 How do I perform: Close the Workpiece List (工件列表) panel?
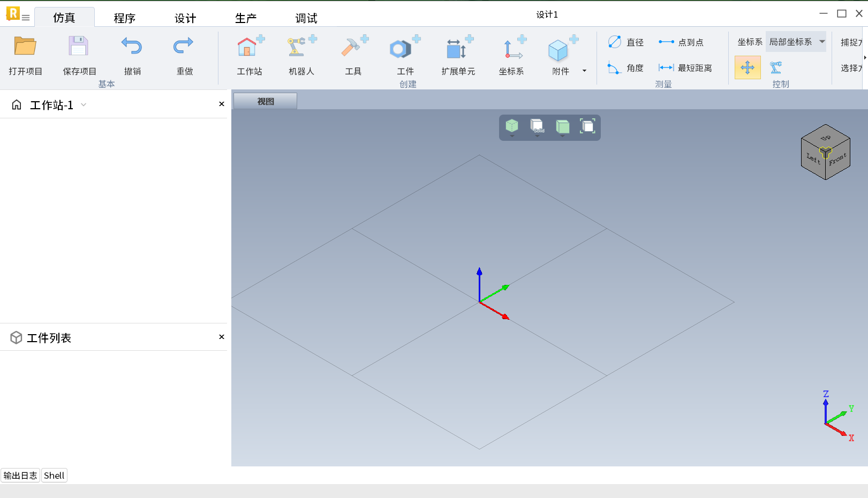point(221,337)
